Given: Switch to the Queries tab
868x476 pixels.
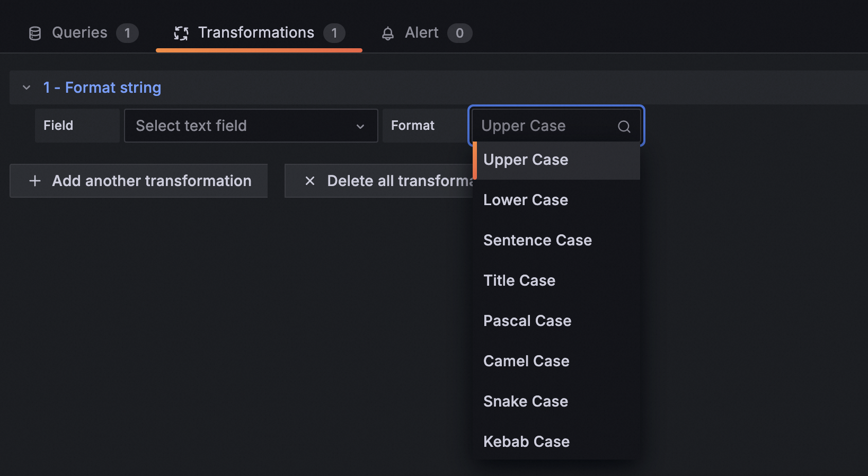Looking at the screenshot, I should (x=81, y=33).
